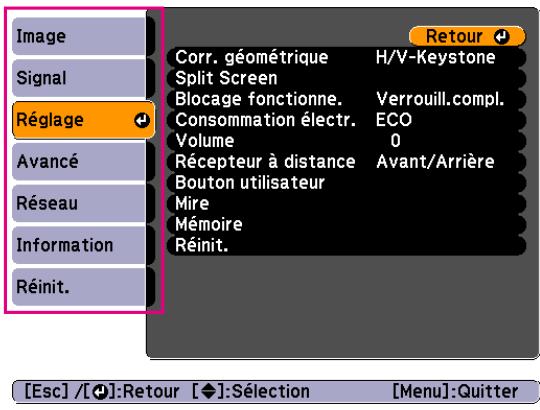Select Consommation électr. setting
This screenshot has width=540, height=410.
346,120
